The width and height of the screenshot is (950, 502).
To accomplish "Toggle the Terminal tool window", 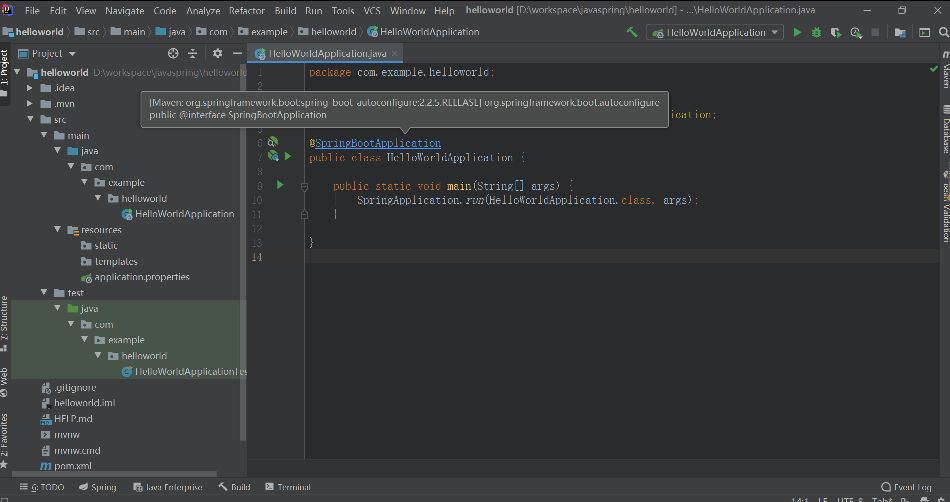I will coord(287,487).
